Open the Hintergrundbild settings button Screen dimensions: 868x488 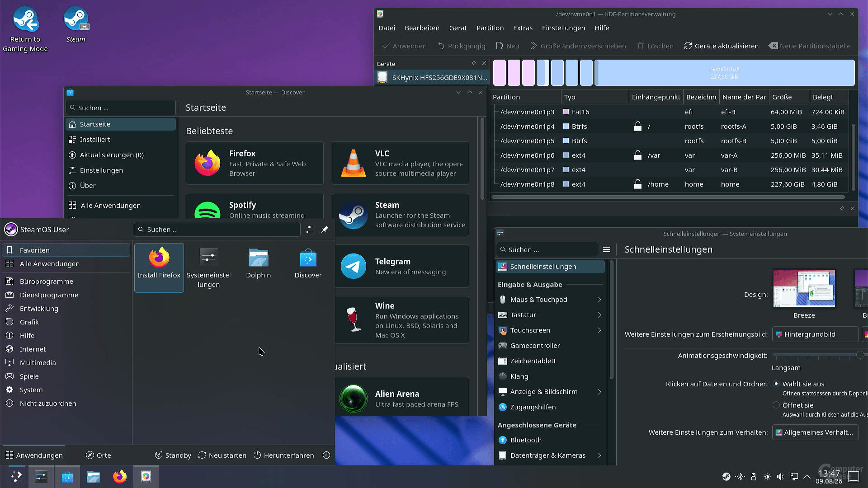point(815,334)
